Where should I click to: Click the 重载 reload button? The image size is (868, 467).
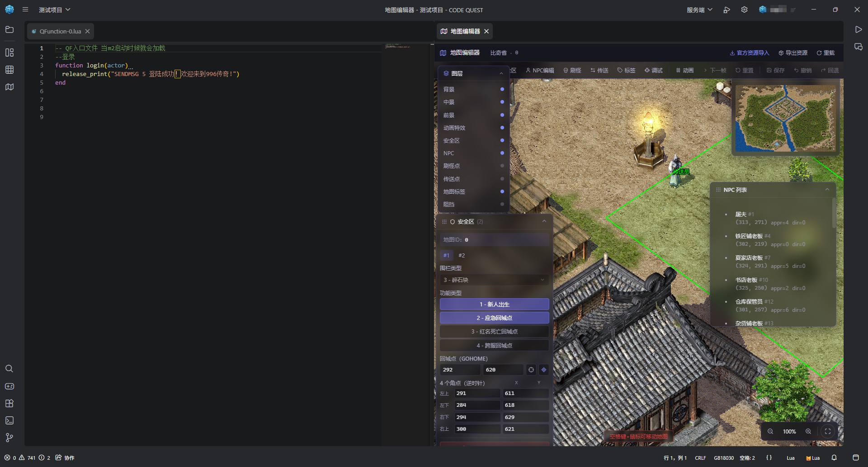click(826, 53)
